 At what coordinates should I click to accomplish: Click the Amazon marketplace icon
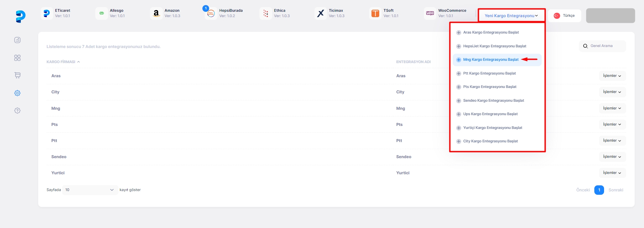pos(156,13)
